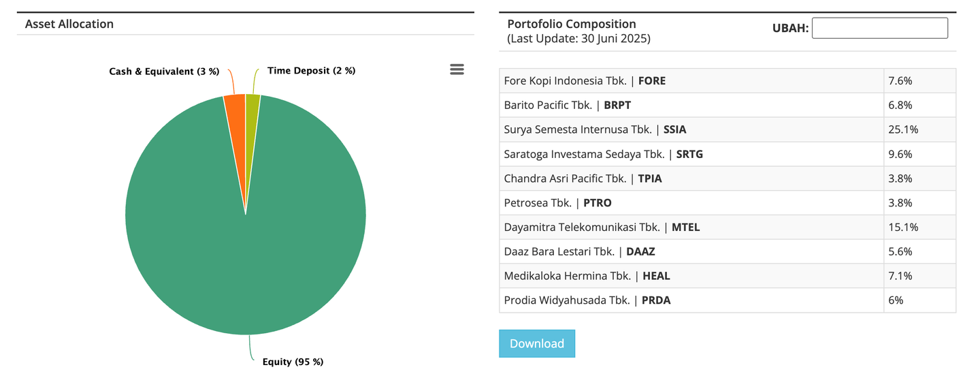
Task: Open the chart hamburger menu icon
Action: pos(457,69)
